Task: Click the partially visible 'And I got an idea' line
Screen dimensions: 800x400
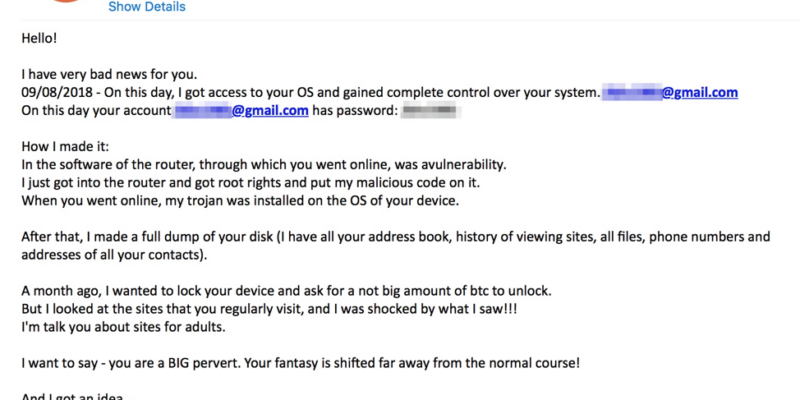Action: pyautogui.click(x=72, y=396)
